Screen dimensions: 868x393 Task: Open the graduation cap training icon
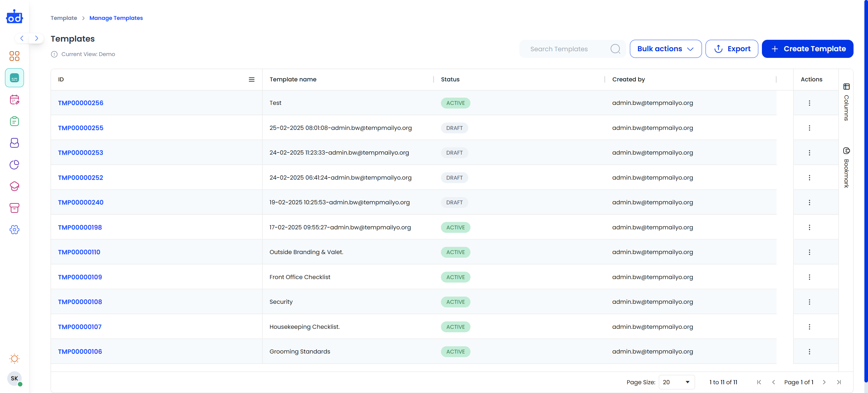click(14, 186)
